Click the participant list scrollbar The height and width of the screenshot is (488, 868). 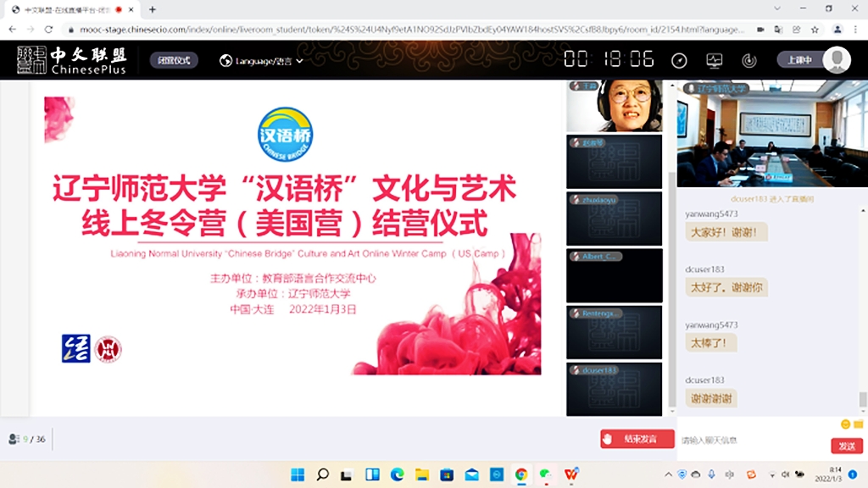pyautogui.click(x=672, y=288)
